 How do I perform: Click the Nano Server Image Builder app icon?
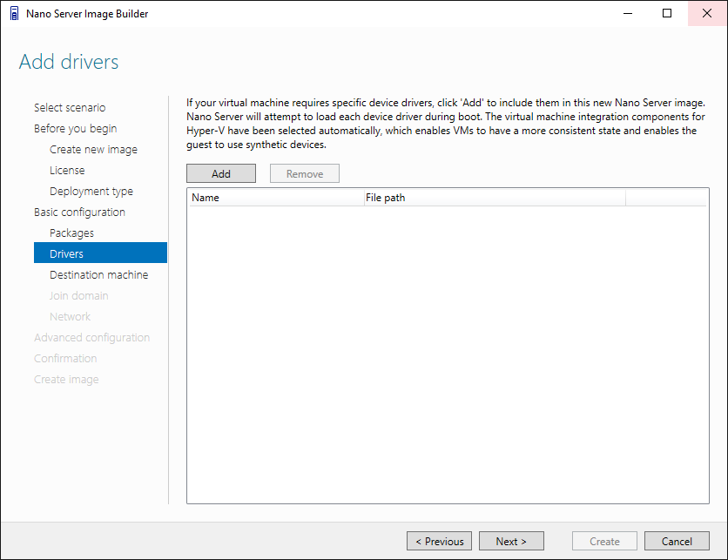pos(15,13)
